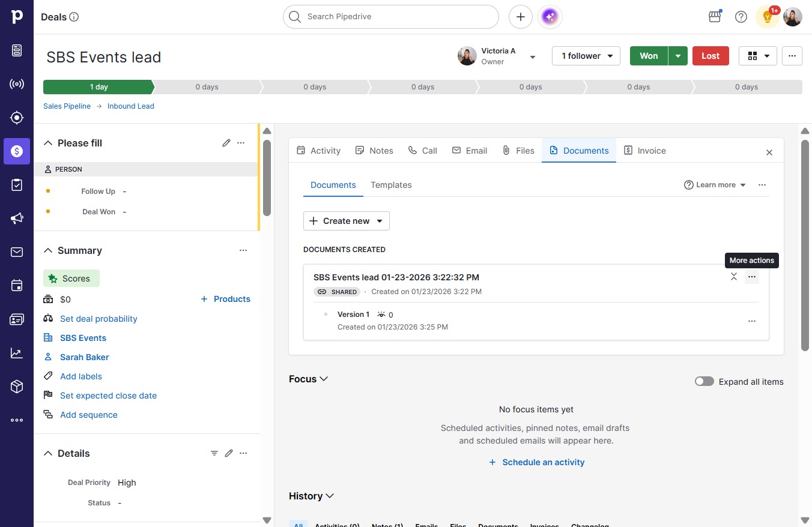812x527 pixels.
Task: Toggle Expand all items switch
Action: (x=704, y=382)
